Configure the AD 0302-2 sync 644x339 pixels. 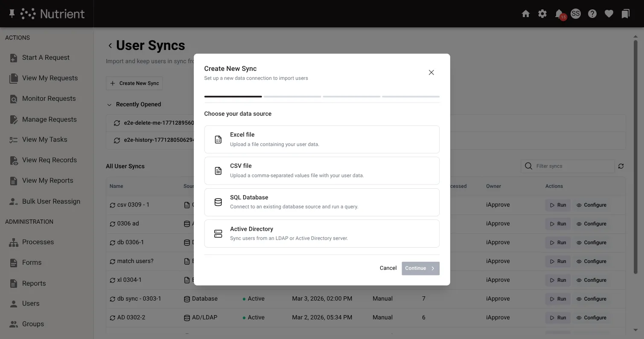[592, 318]
